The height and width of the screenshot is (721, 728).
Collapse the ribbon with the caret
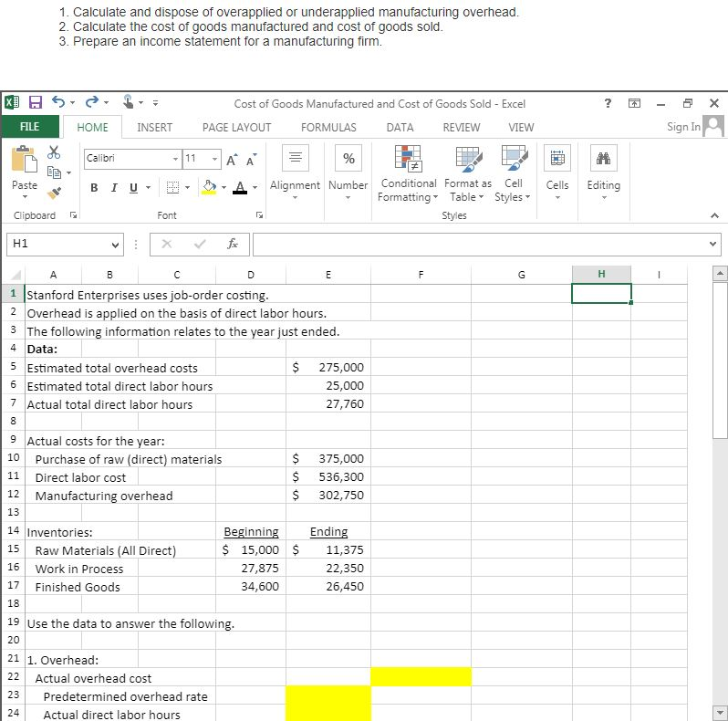[714, 215]
